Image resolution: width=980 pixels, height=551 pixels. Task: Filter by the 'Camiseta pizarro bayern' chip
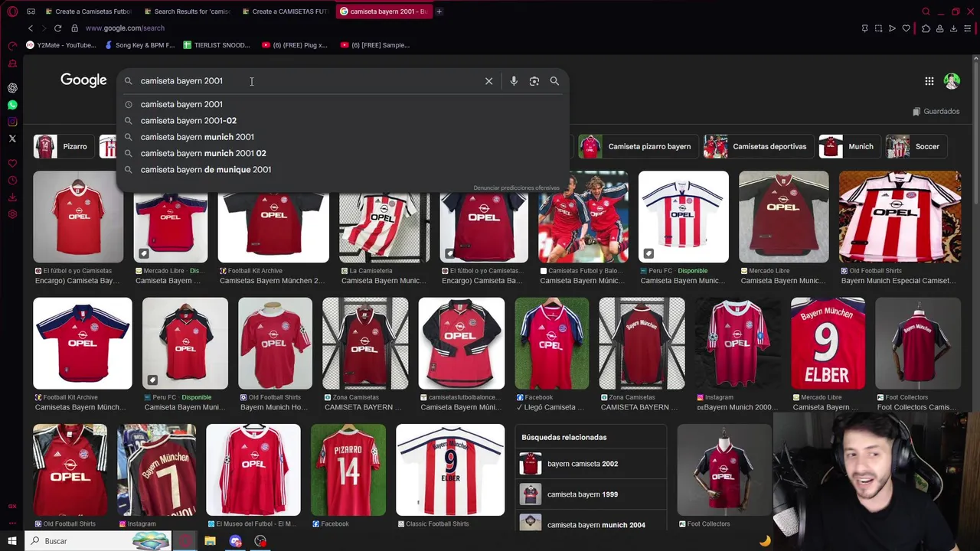point(638,146)
